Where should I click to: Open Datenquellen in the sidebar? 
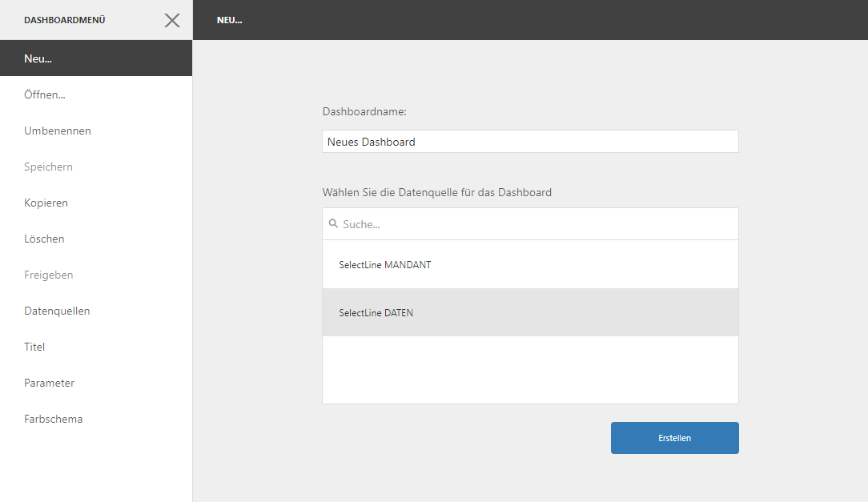click(96, 311)
